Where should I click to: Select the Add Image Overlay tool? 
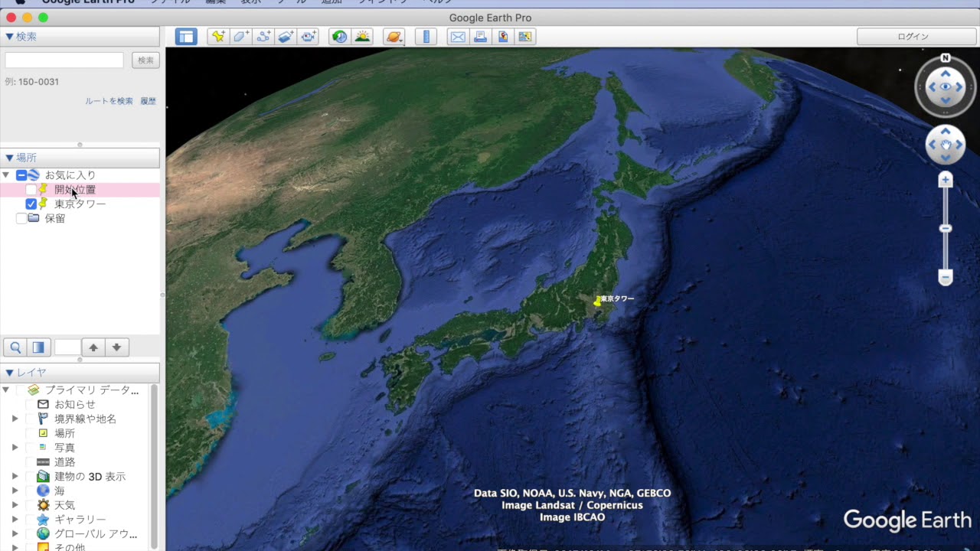click(286, 36)
